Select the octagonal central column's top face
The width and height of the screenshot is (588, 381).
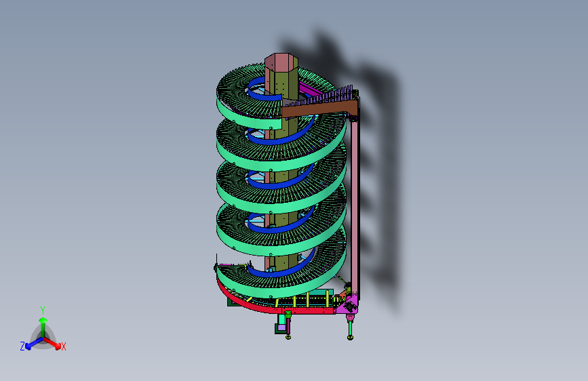tap(281, 61)
